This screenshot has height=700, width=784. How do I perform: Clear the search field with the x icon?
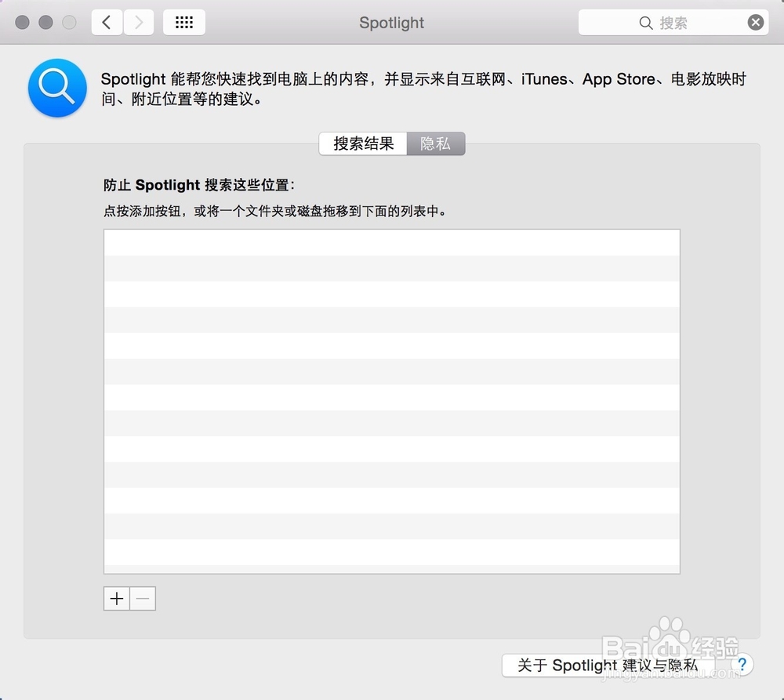tap(755, 22)
